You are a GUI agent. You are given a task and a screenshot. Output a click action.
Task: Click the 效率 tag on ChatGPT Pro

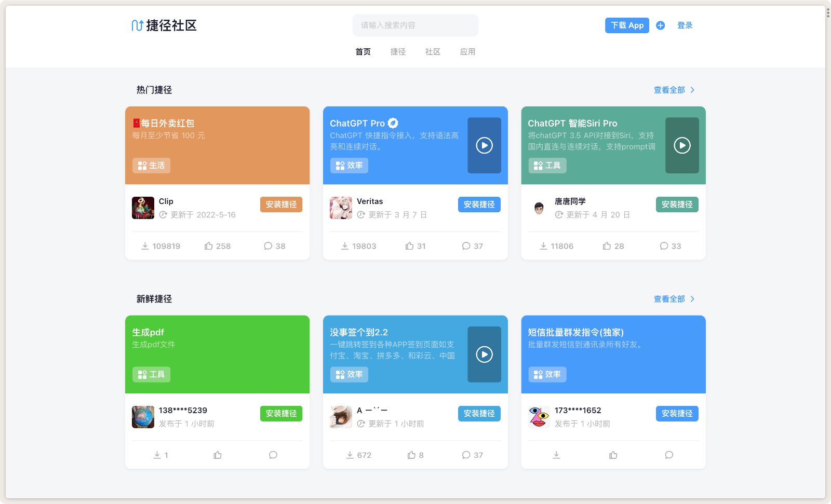pyautogui.click(x=349, y=166)
